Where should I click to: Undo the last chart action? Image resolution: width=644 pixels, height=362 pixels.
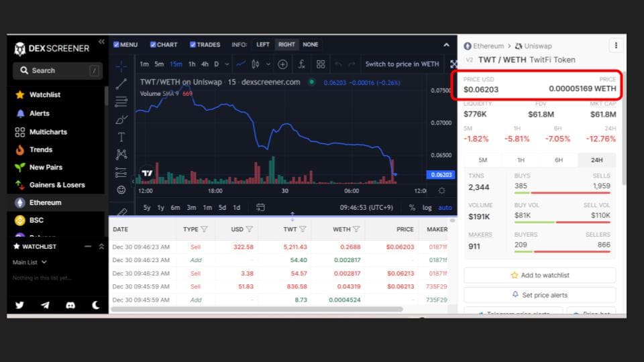tap(338, 64)
